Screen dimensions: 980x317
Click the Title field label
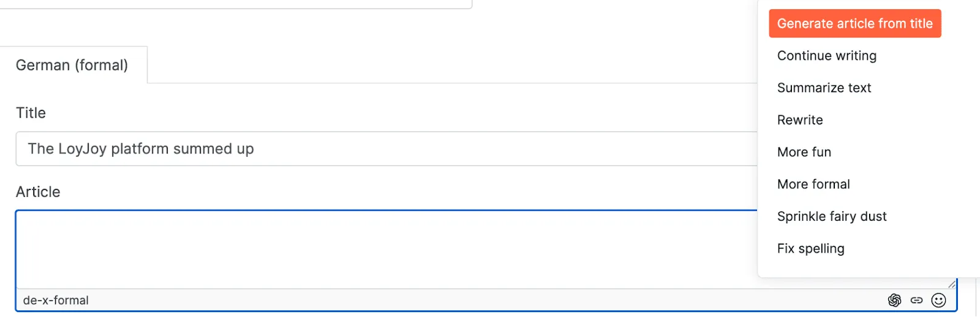tap(31, 113)
